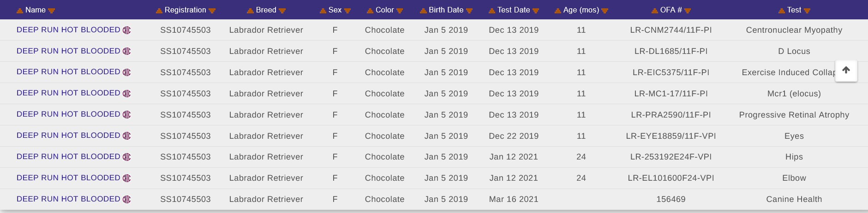868x213 pixels.
Task: Click ascending sort arrow beside Registration
Action: 159,11
